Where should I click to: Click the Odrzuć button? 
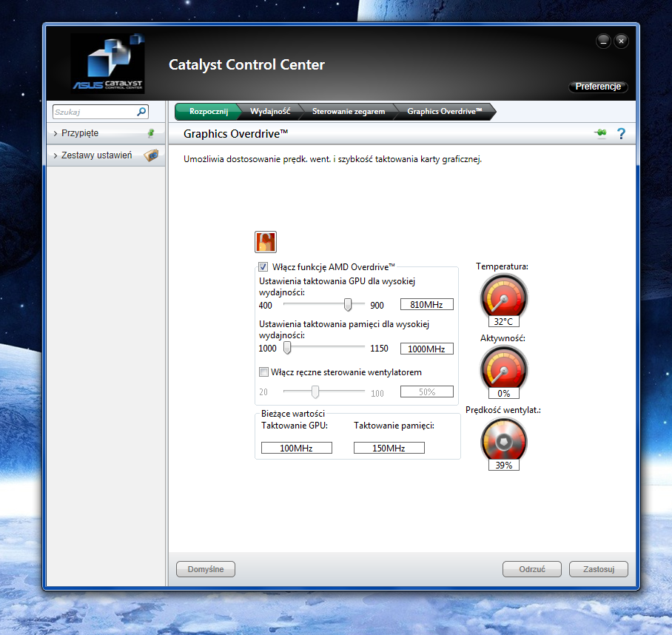[x=532, y=569]
